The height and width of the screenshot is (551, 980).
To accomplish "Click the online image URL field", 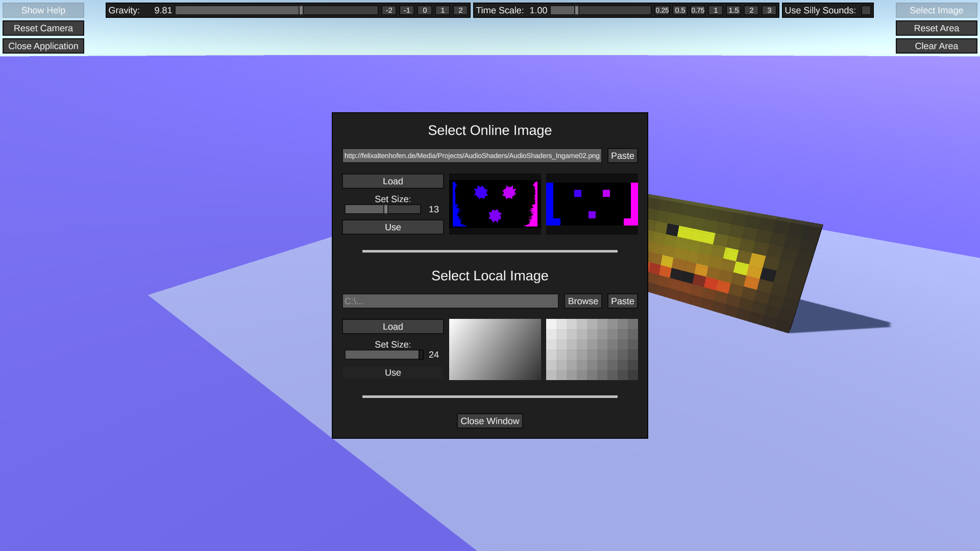I will (472, 156).
